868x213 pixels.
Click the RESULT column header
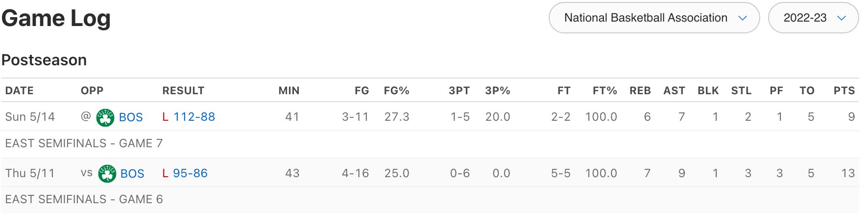(183, 91)
